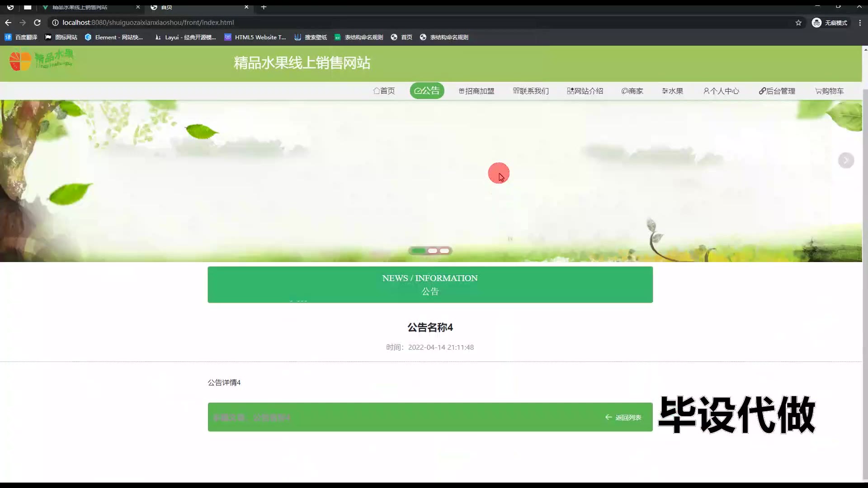
Task: Open 个人中心 in the navigation
Action: pyautogui.click(x=721, y=91)
